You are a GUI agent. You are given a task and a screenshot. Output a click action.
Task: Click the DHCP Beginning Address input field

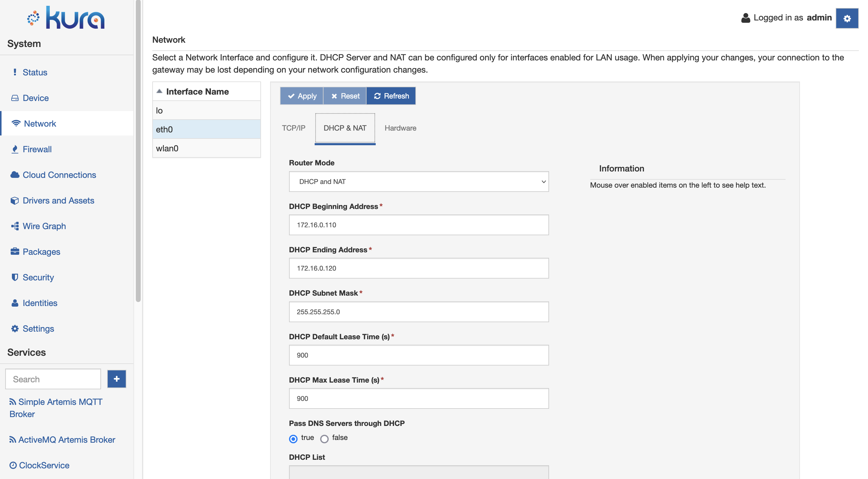click(x=418, y=225)
